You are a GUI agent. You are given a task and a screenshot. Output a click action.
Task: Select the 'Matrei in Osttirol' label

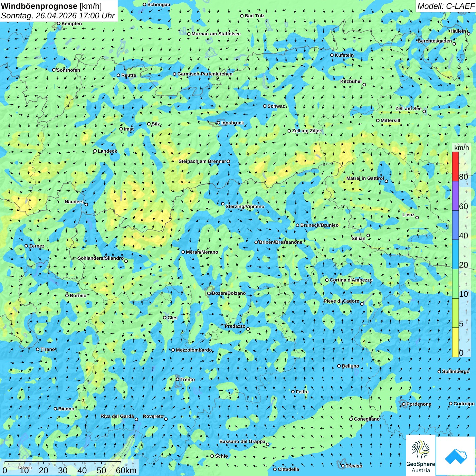[x=365, y=178]
